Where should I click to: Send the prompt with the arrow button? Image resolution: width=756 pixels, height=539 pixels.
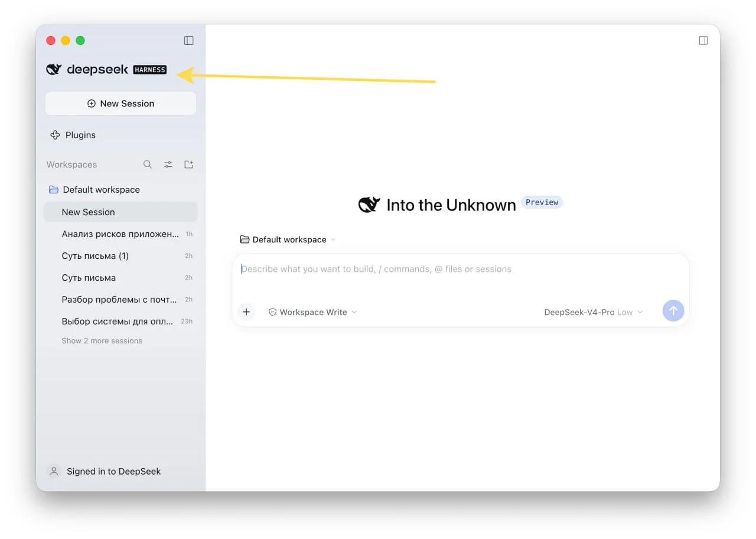click(x=673, y=311)
